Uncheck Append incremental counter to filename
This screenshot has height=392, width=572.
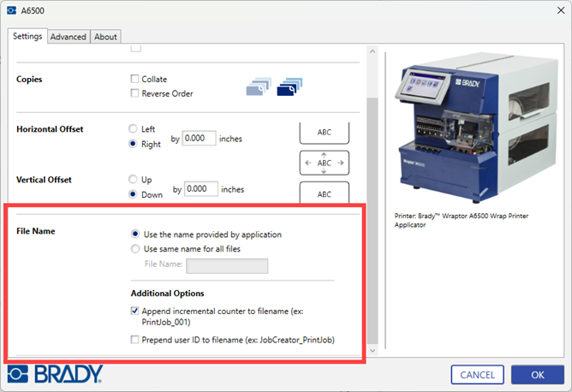(134, 314)
